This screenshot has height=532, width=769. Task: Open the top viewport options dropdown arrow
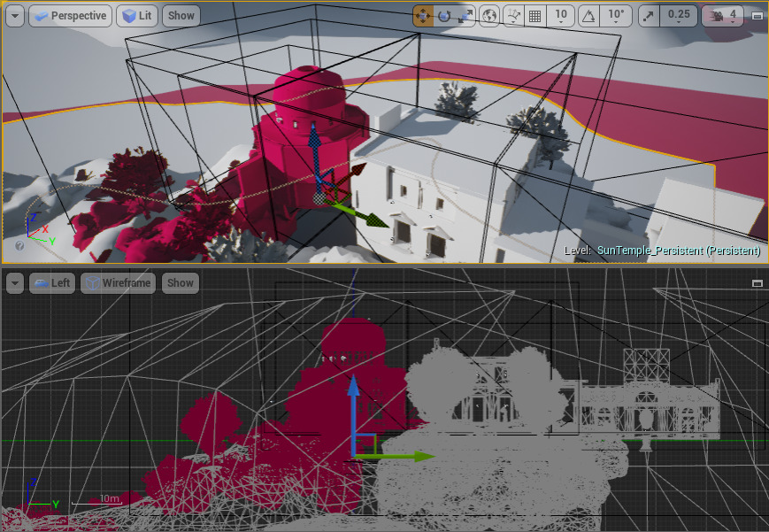pos(12,14)
